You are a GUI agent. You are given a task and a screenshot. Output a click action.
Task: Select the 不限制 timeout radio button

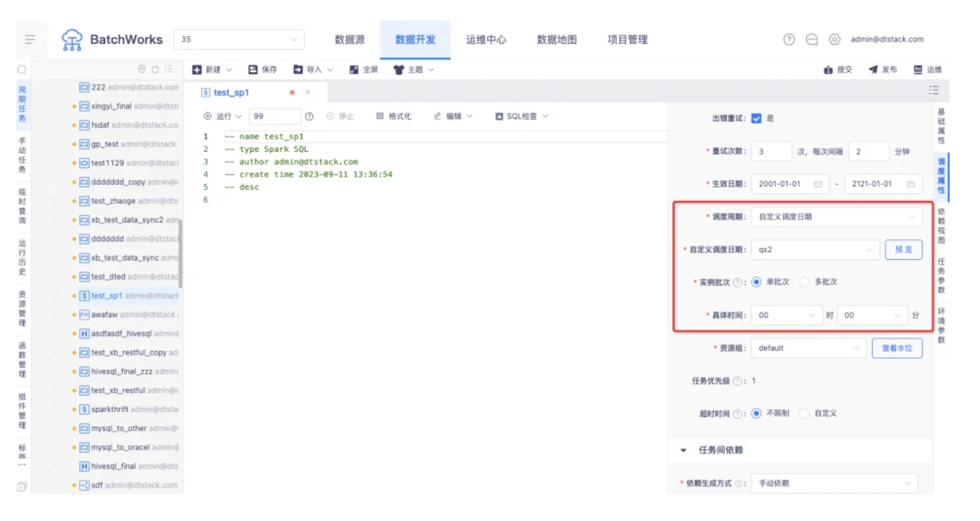pyautogui.click(x=756, y=414)
